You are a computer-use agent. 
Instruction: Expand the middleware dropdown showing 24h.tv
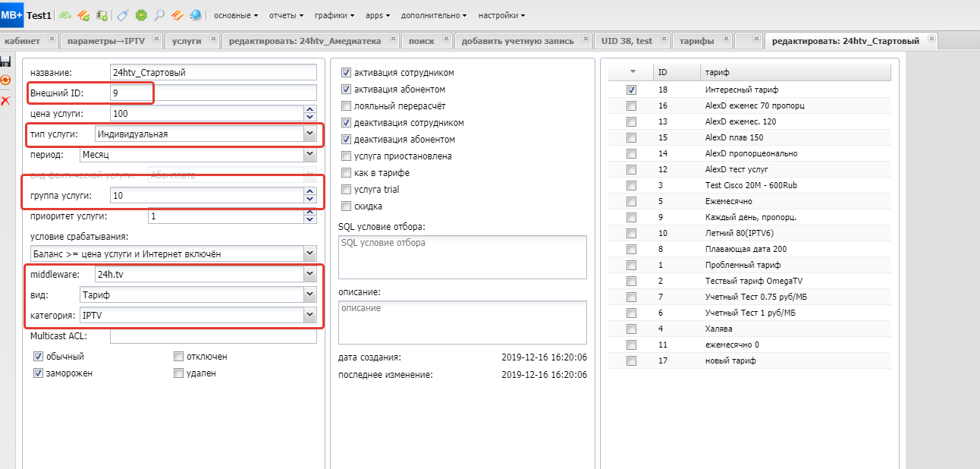coord(309,274)
